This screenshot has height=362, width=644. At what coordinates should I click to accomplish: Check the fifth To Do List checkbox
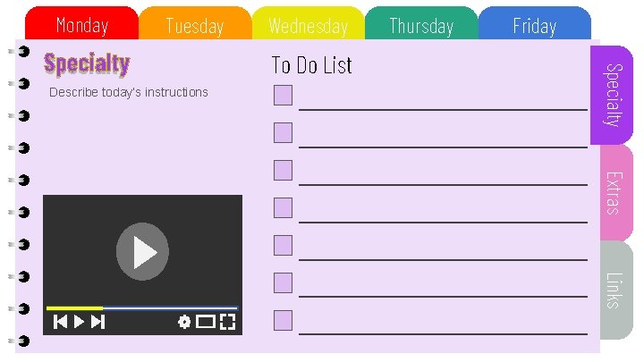point(283,245)
